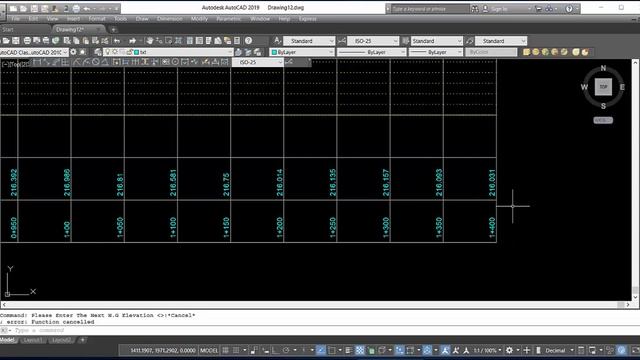
Task: Click the Cut icon in Standard toolbar
Action: (x=67, y=41)
